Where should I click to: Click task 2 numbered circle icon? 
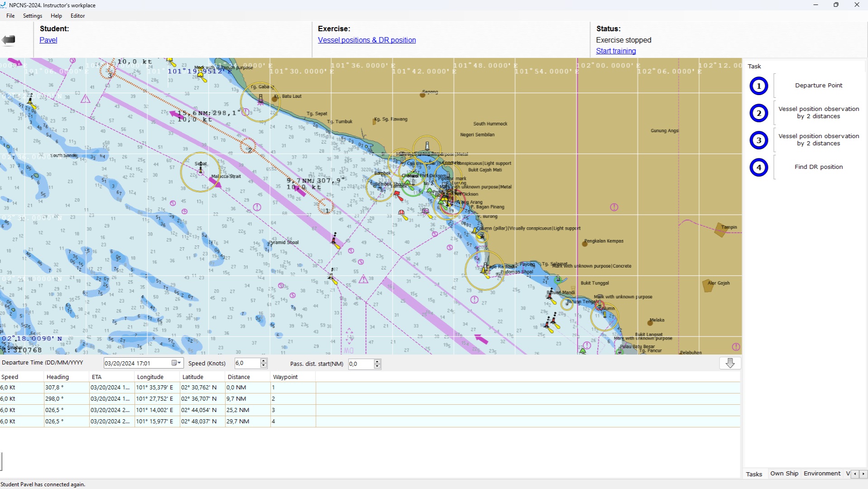(758, 113)
